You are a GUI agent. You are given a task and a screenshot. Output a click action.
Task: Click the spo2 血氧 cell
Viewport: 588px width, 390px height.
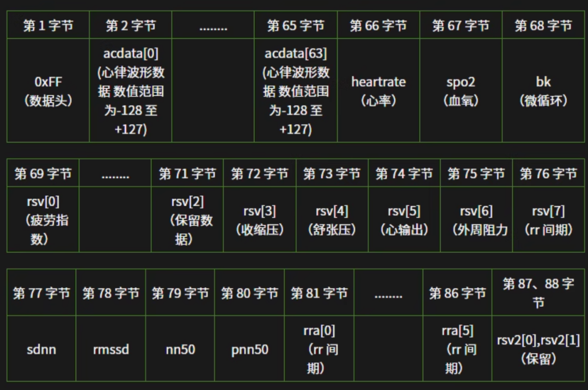click(x=461, y=89)
